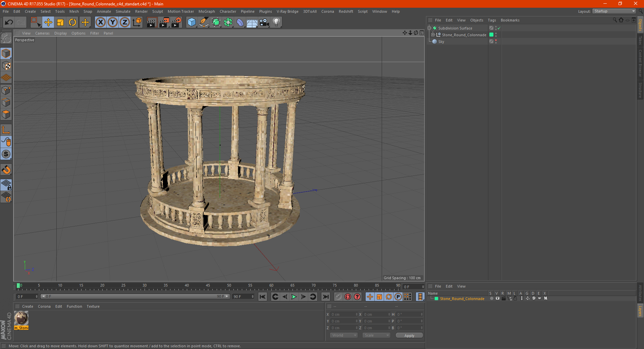Image resolution: width=644 pixels, height=349 pixels.
Task: Click the Record Active Objects button
Action: pos(338,297)
